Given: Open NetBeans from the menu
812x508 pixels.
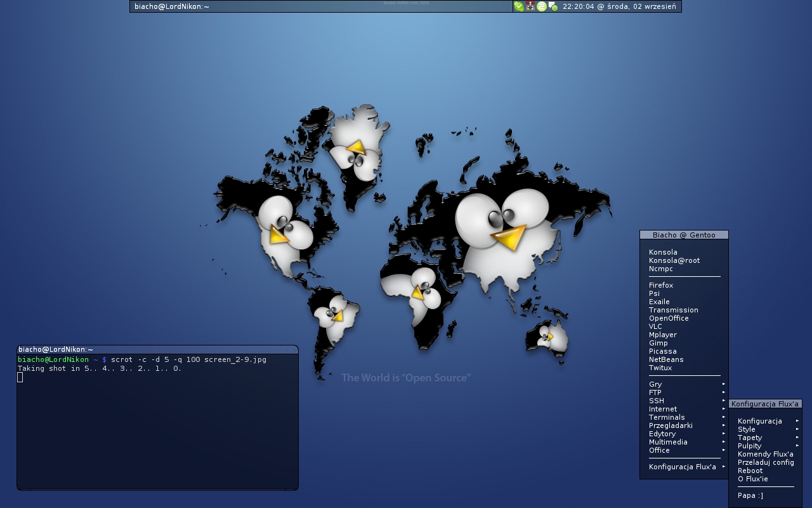Looking at the screenshot, I should click(684, 359).
